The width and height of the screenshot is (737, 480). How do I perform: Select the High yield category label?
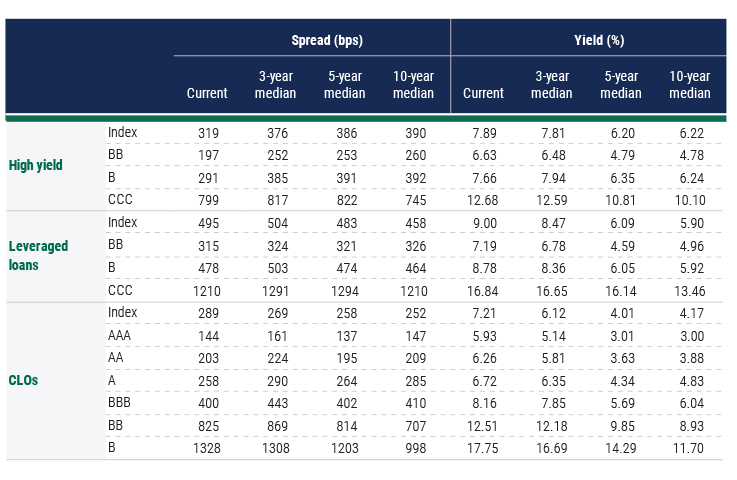click(36, 166)
